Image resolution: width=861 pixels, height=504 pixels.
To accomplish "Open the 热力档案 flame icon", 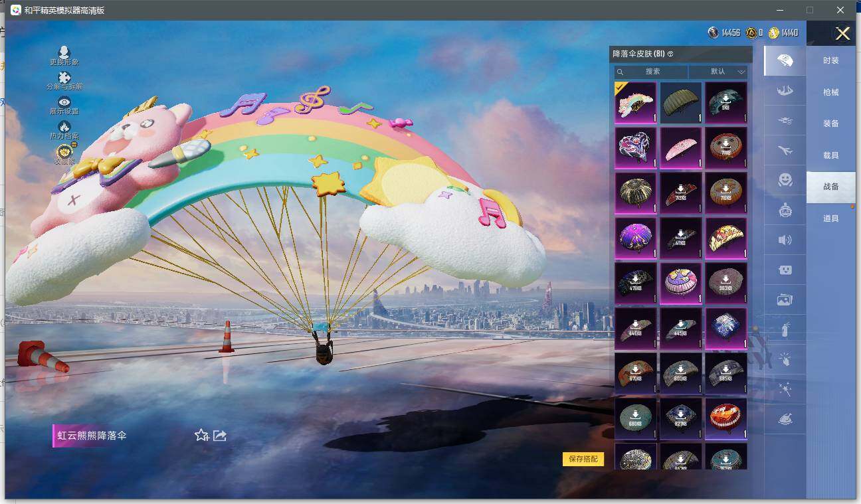I will (x=64, y=126).
